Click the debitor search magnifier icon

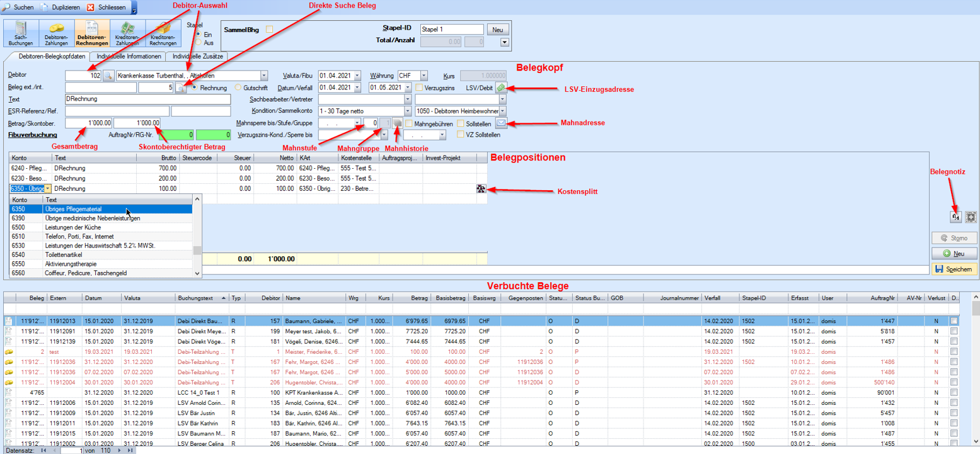[108, 76]
